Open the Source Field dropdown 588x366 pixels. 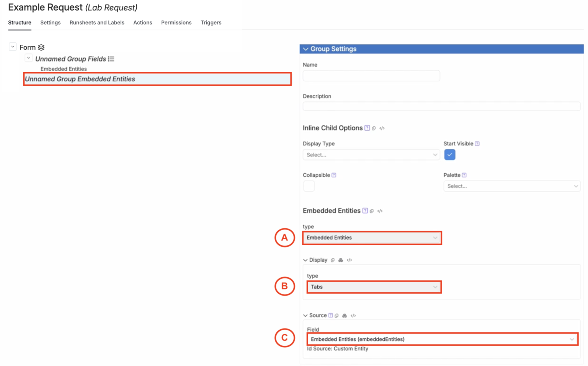pos(443,339)
